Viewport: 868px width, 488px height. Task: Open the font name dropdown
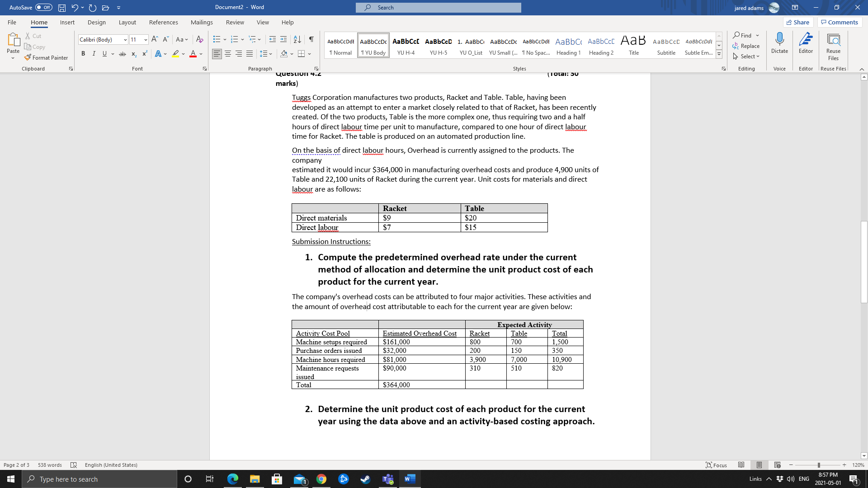pos(125,40)
